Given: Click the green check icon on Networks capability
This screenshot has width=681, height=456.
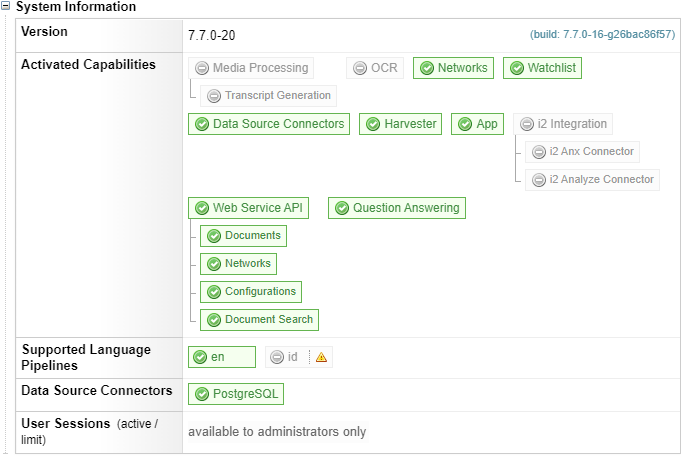Looking at the screenshot, I should (x=427, y=68).
